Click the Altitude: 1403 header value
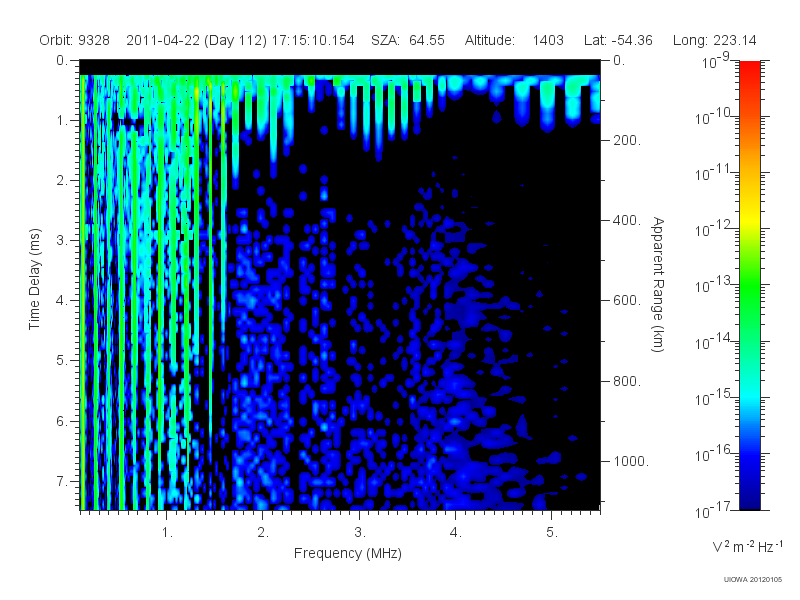The image size is (800, 600). pyautogui.click(x=514, y=40)
